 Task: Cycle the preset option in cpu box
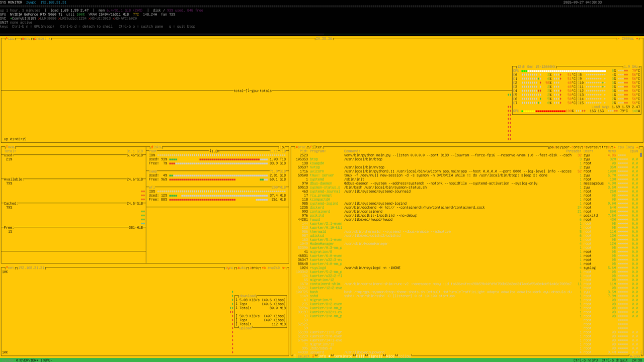tap(40, 39)
